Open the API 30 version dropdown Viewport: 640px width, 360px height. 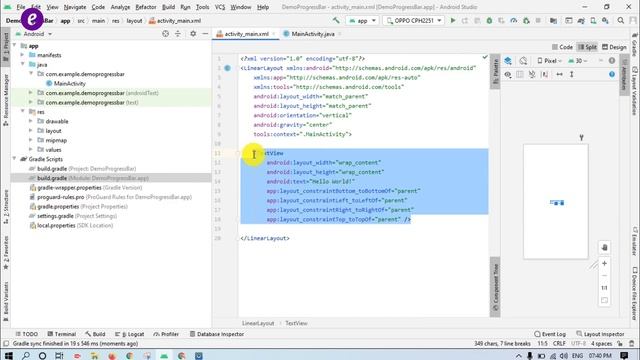pyautogui.click(x=578, y=61)
